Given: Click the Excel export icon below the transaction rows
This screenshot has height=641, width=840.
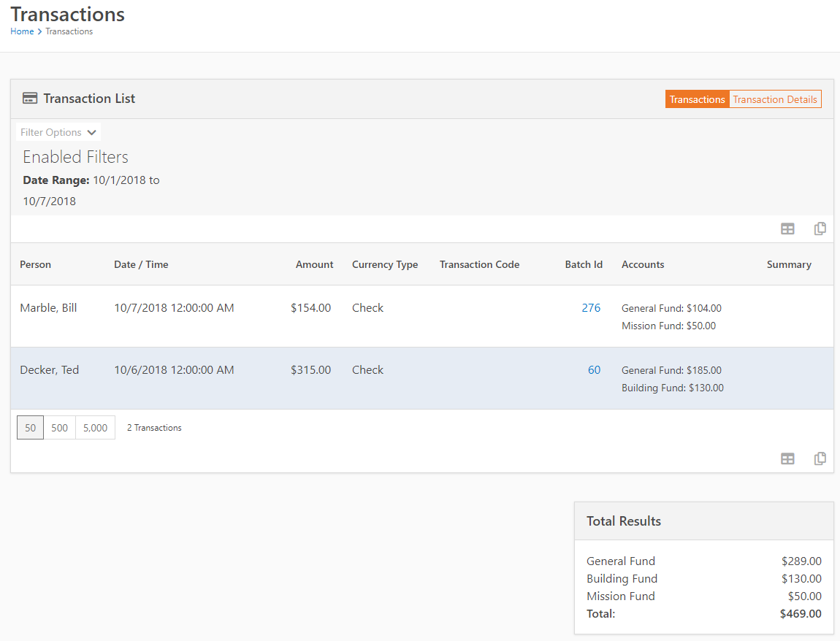Looking at the screenshot, I should coord(787,458).
